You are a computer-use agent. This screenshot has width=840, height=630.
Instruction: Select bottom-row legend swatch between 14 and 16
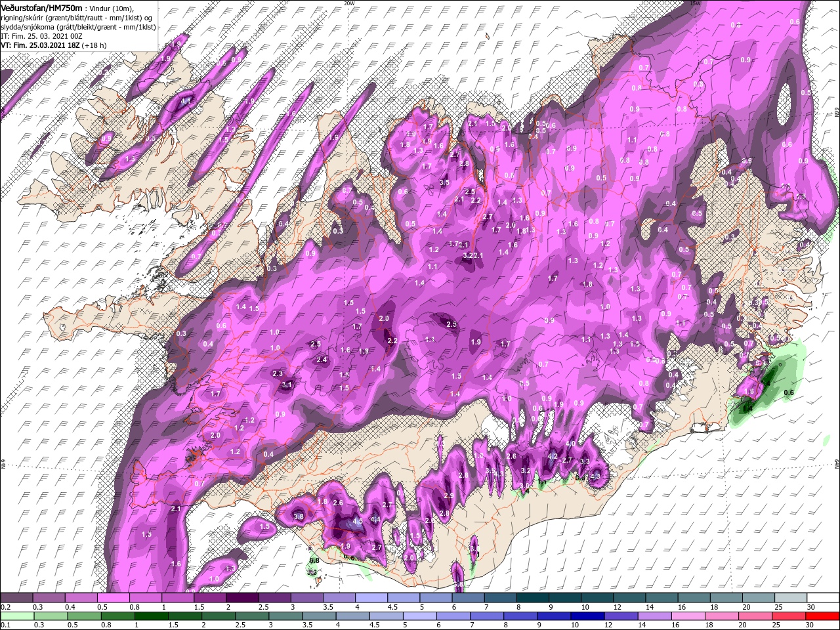655,616
